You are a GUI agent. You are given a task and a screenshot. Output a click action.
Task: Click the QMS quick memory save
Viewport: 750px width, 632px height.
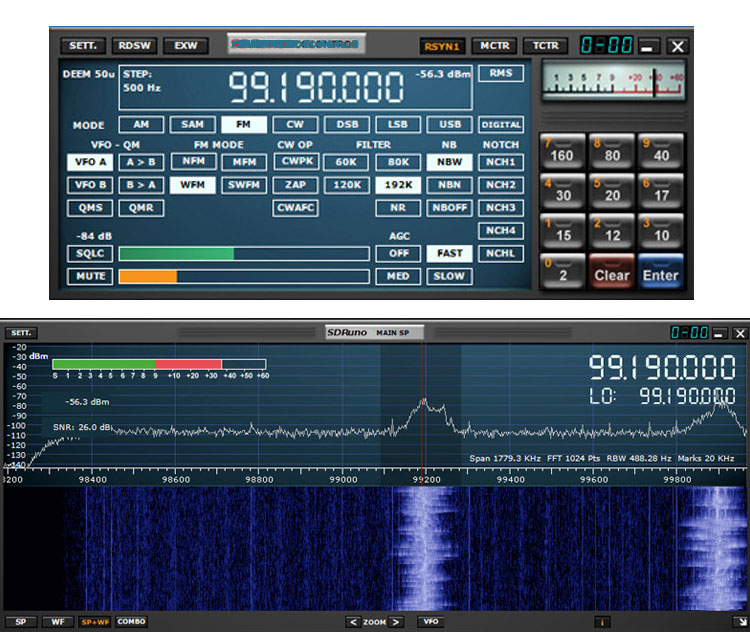(x=90, y=208)
